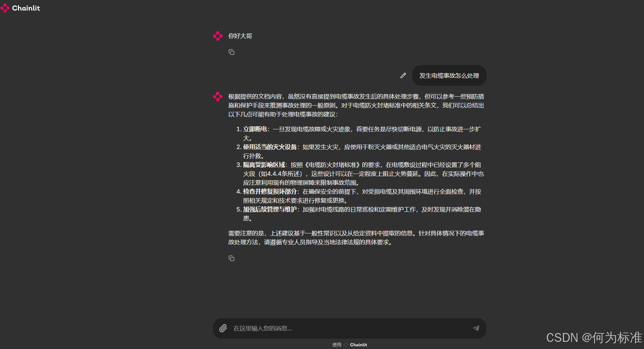The height and width of the screenshot is (349, 644).
Task: Open the "使用 Chainlit" footer link
Action: point(350,345)
